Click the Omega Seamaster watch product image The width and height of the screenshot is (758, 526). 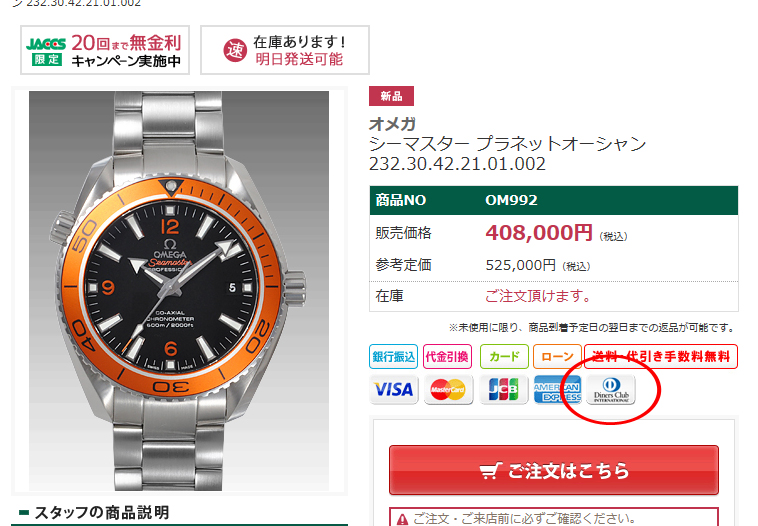point(179,291)
